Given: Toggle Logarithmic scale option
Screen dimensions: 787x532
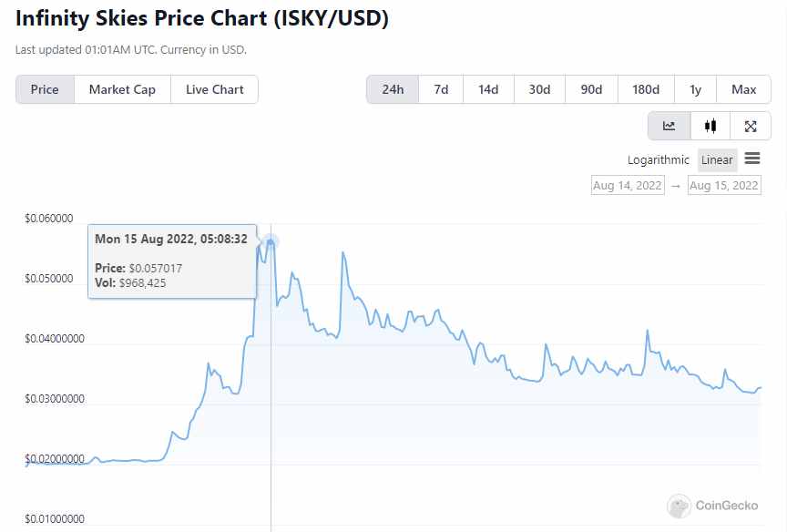Looking at the screenshot, I should (659, 159).
